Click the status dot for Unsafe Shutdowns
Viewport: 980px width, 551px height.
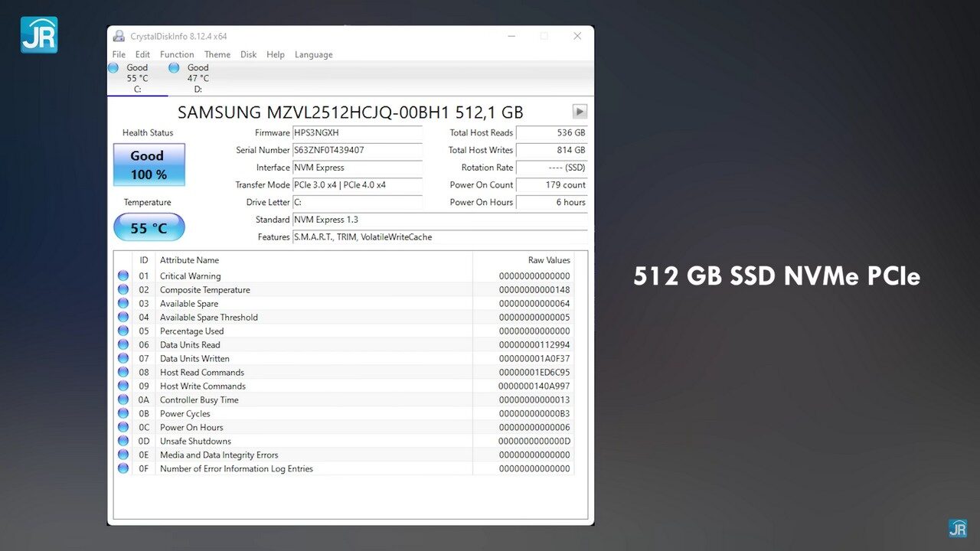coord(123,441)
